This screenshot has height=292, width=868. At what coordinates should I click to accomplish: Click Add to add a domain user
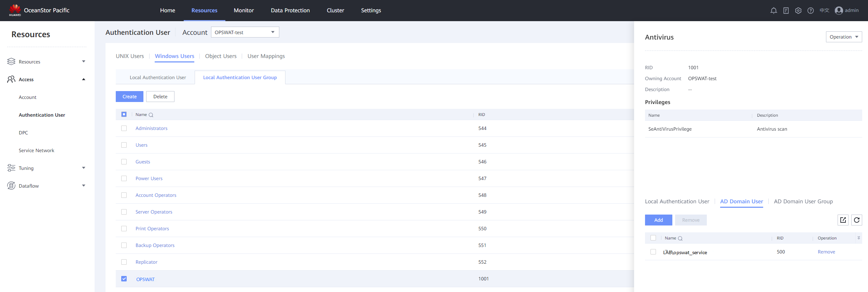point(658,220)
